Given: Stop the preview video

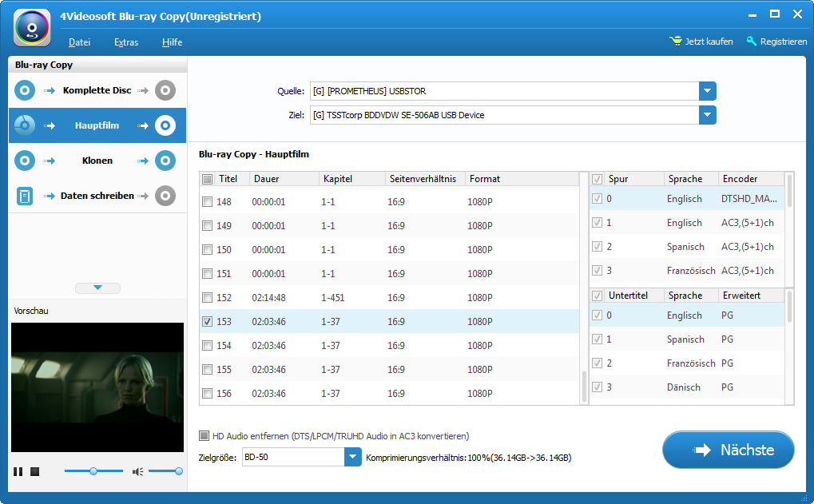Looking at the screenshot, I should coord(35,472).
